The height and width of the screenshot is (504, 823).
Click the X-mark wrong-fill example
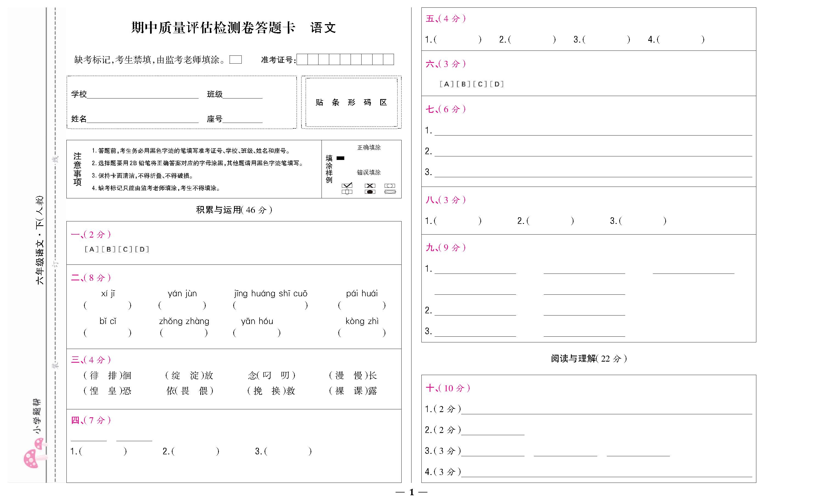click(370, 186)
